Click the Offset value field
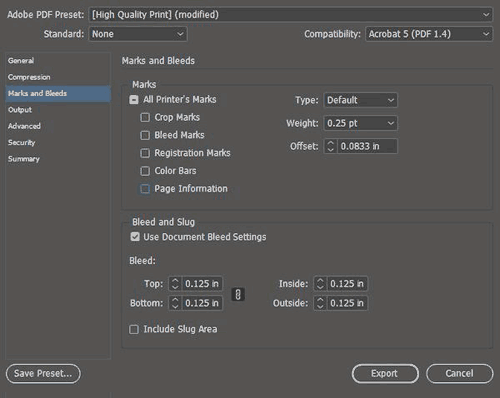The height and width of the screenshot is (398, 500). pyautogui.click(x=367, y=146)
